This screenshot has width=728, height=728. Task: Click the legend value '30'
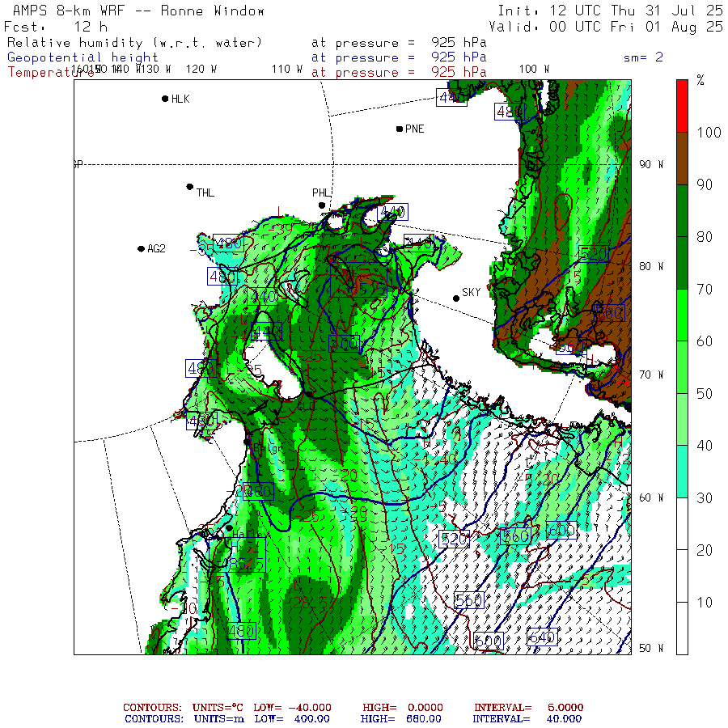pyautogui.click(x=705, y=497)
